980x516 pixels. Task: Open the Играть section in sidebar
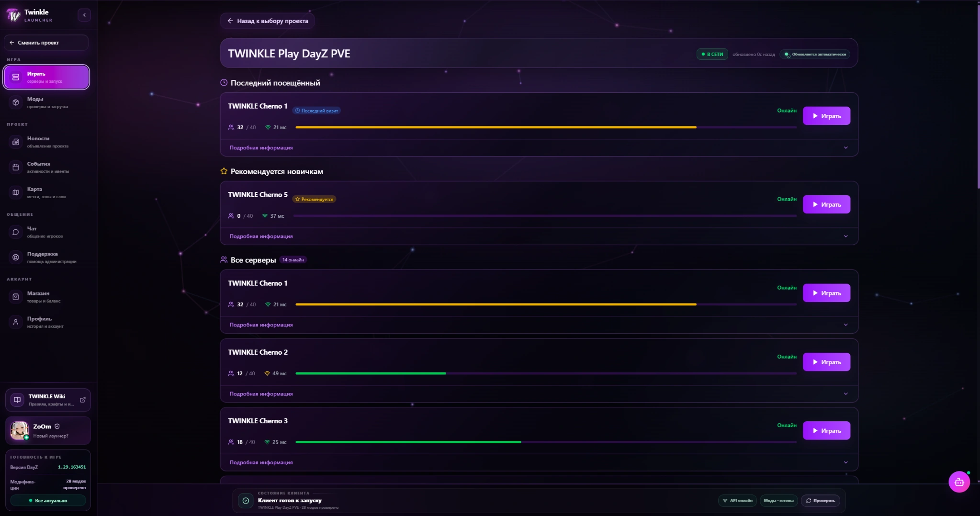point(46,77)
